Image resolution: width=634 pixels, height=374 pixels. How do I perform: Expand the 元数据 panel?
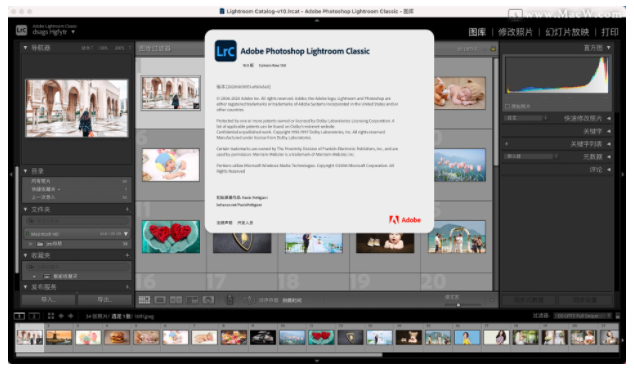609,156
